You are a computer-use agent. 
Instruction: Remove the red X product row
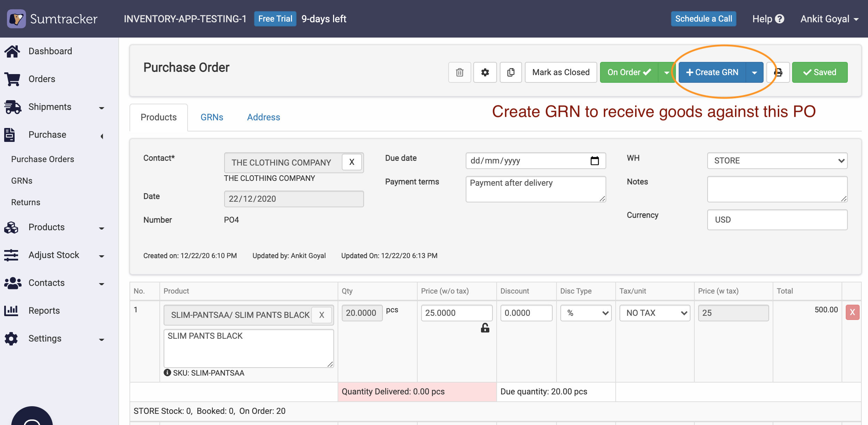tap(852, 312)
